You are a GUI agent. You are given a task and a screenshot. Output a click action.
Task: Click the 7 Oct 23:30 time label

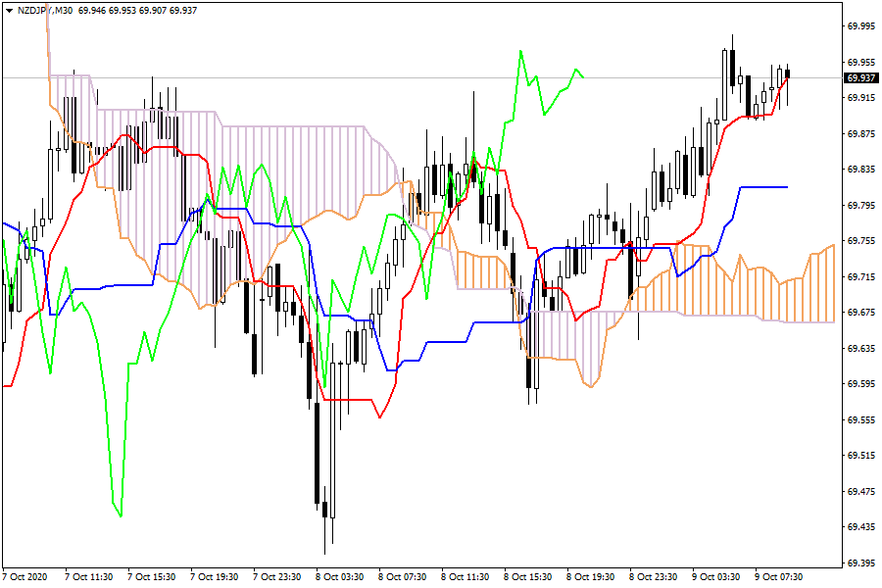(279, 576)
